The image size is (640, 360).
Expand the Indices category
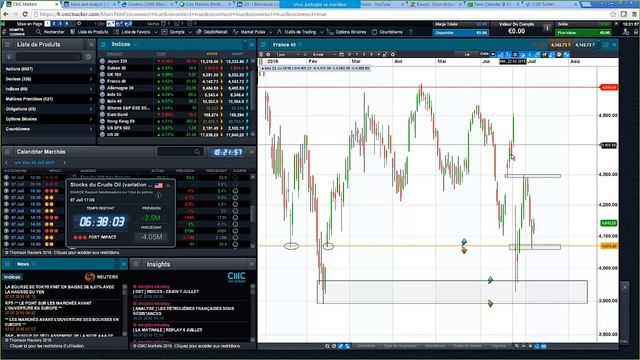(x=48, y=89)
